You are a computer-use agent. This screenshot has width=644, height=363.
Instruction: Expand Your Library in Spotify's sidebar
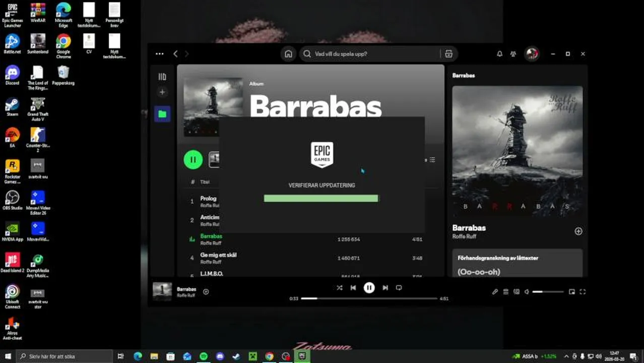pos(162,77)
